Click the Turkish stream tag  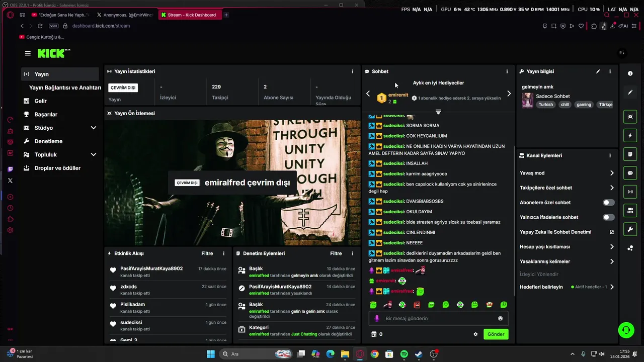[545, 105]
